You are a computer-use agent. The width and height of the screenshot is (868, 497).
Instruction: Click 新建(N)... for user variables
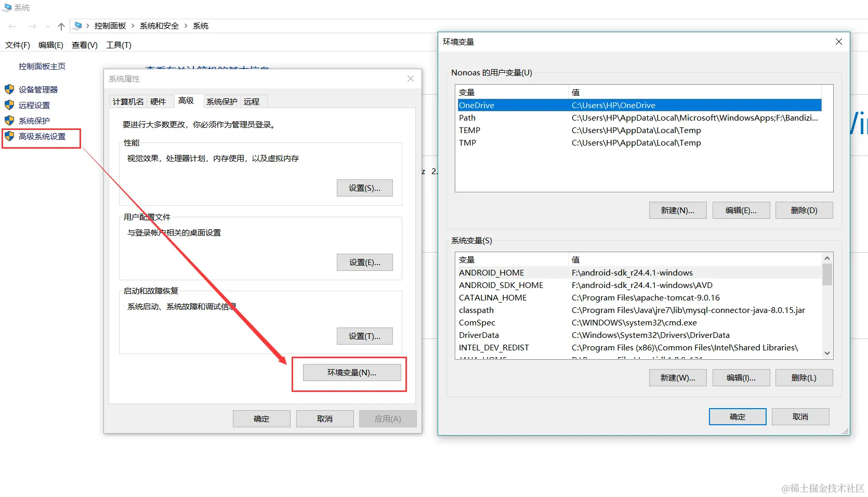[678, 210]
